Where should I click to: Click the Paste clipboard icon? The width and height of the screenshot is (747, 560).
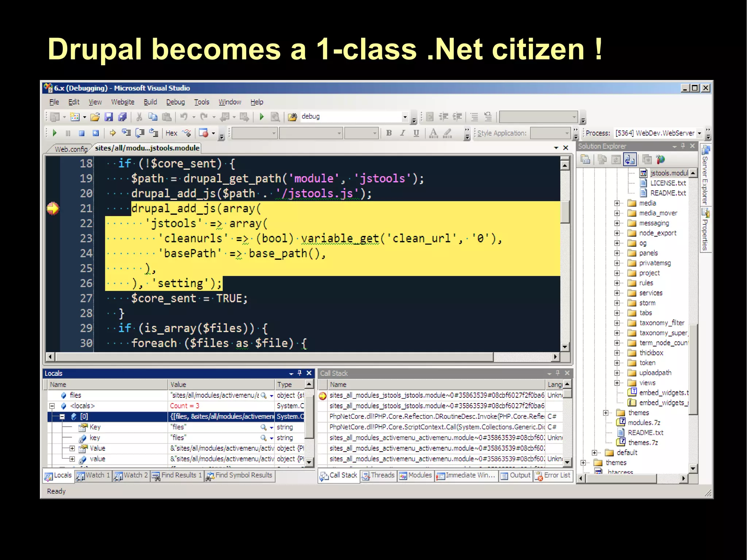(x=167, y=117)
